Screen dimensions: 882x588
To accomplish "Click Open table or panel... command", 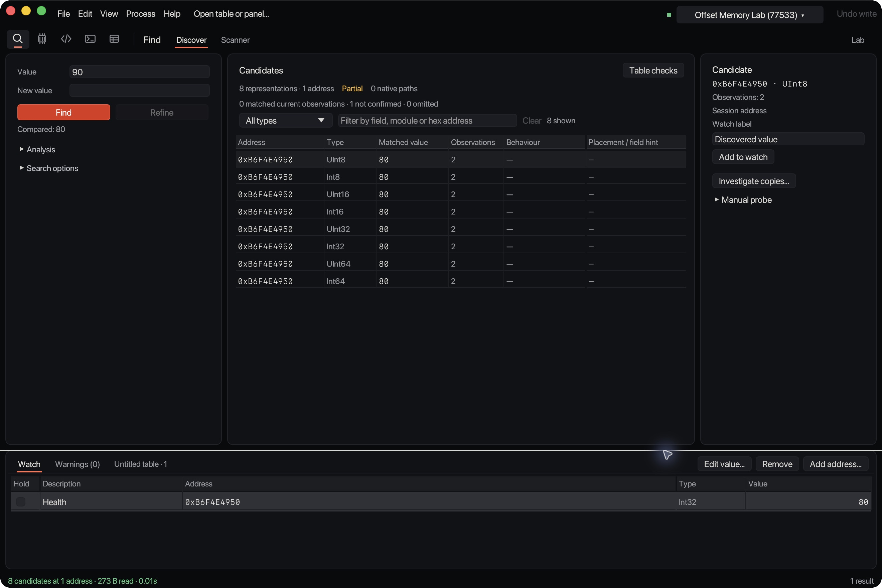I will pos(231,14).
